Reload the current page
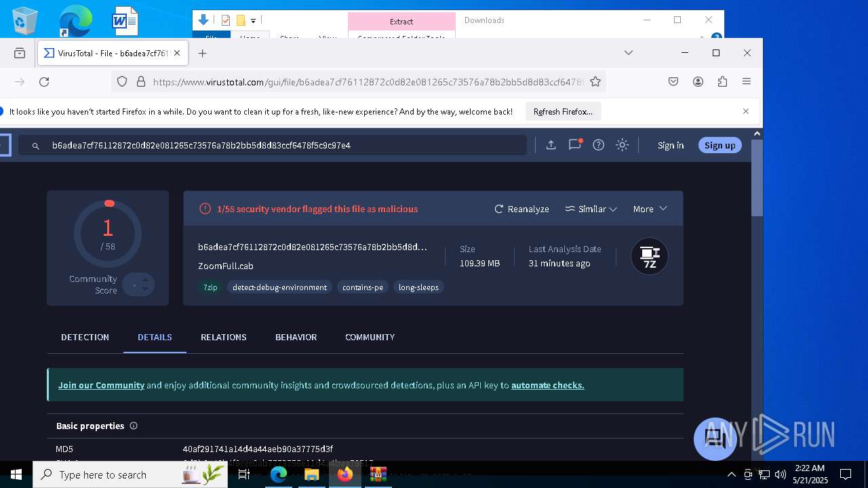The width and height of the screenshot is (868, 488). pyautogui.click(x=44, y=82)
